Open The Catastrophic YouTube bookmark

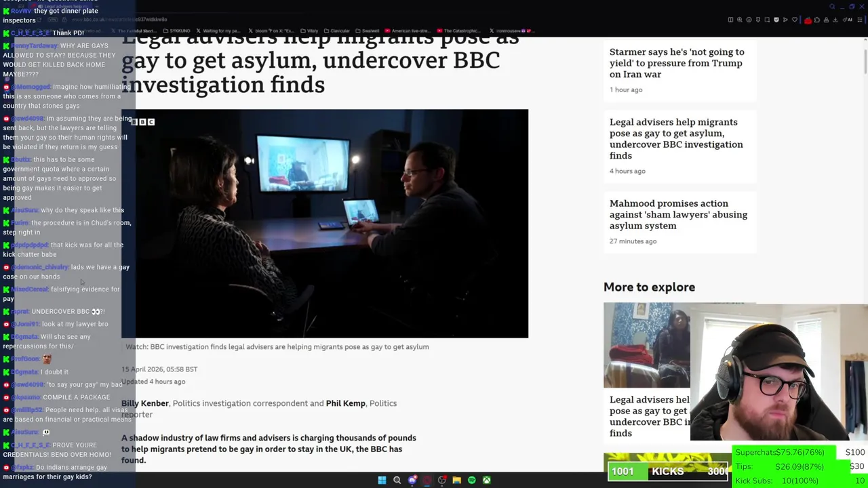459,30
